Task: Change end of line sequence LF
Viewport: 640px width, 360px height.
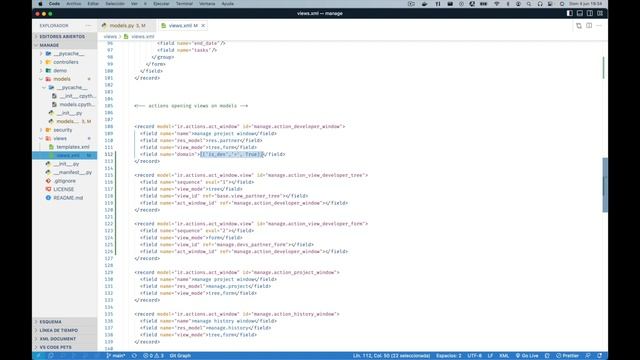Action: click(490, 356)
